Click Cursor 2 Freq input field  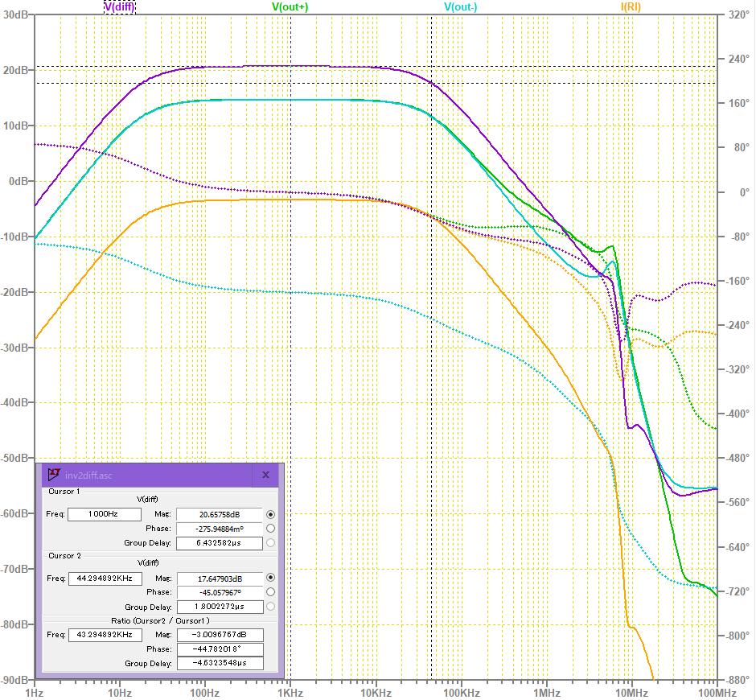click(x=104, y=578)
